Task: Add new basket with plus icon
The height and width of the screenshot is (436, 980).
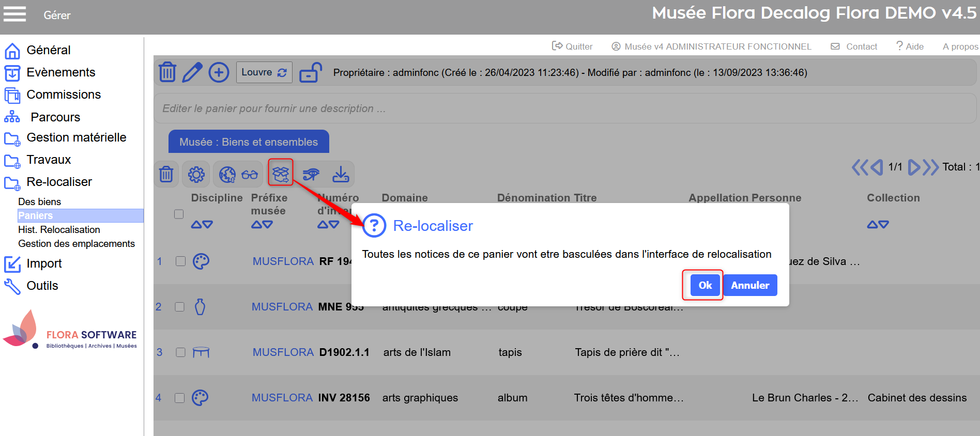Action: [219, 72]
